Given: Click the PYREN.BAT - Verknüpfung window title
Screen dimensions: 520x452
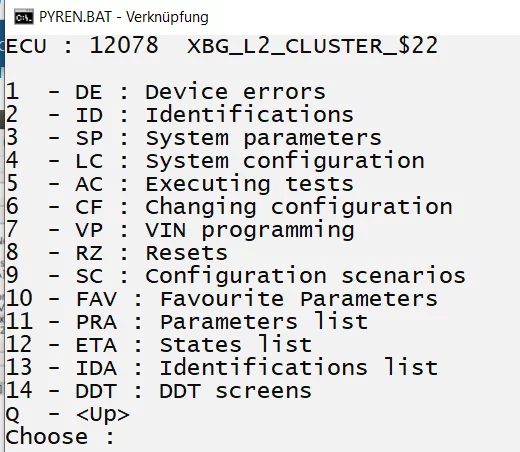Looking at the screenshot, I should point(124,17).
